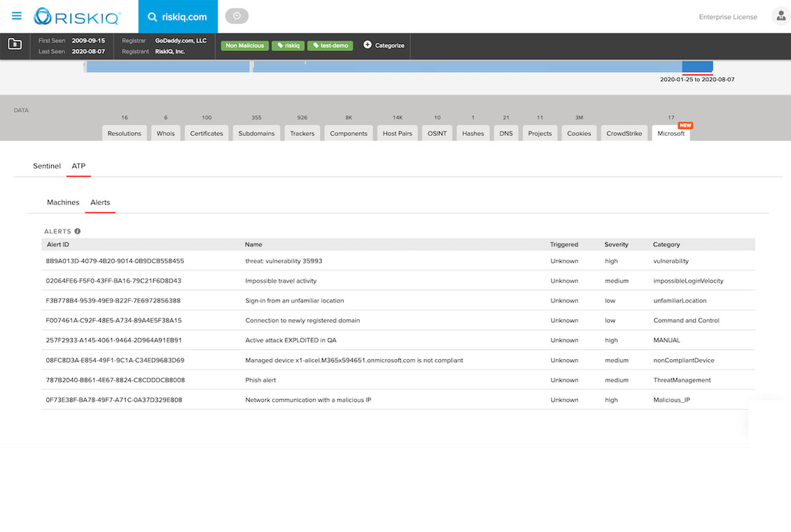Click the Command and Control category cell
Screen dimensions: 791x532
click(686, 320)
